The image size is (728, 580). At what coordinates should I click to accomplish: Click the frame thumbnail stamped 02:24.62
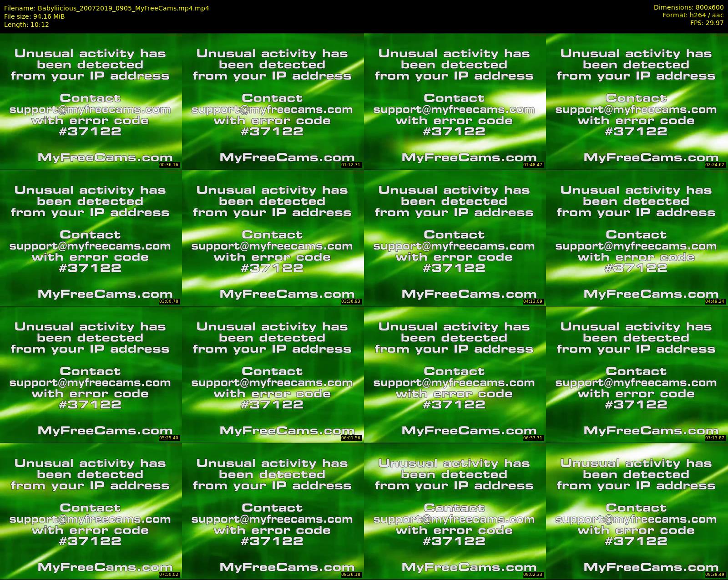click(636, 101)
